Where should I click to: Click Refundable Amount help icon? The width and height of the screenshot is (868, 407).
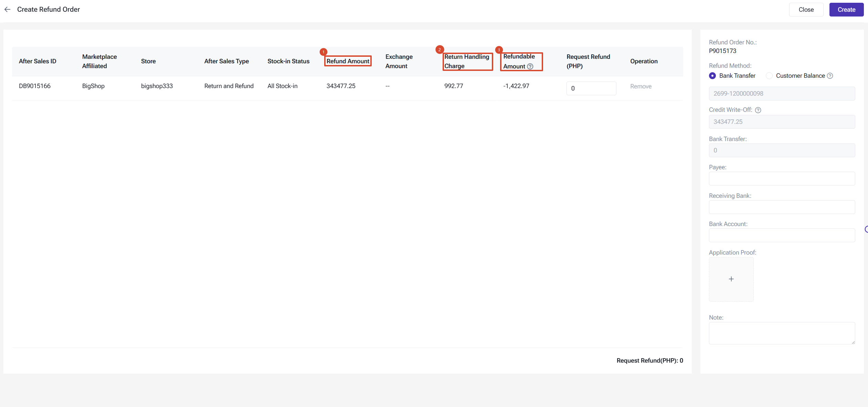530,66
